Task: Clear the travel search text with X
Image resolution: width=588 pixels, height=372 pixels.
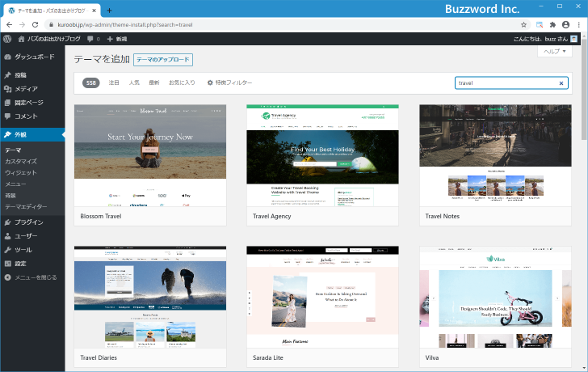Action: [x=561, y=83]
